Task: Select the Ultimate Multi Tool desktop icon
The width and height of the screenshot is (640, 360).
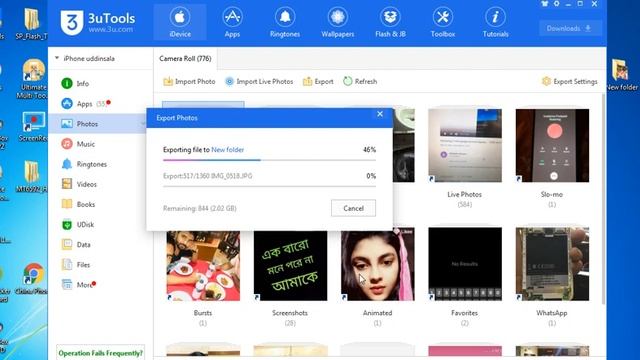Action: coord(33,79)
